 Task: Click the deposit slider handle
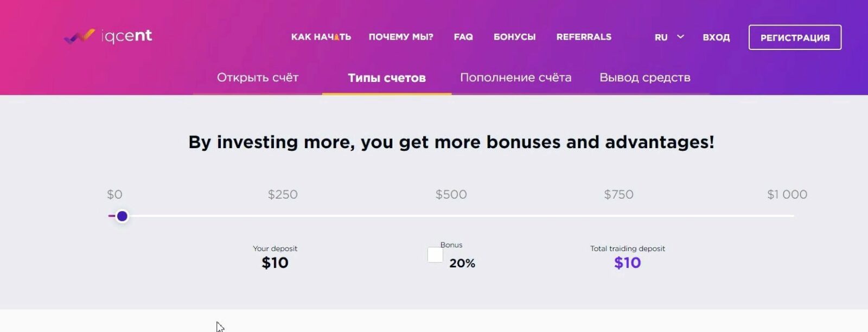point(122,216)
